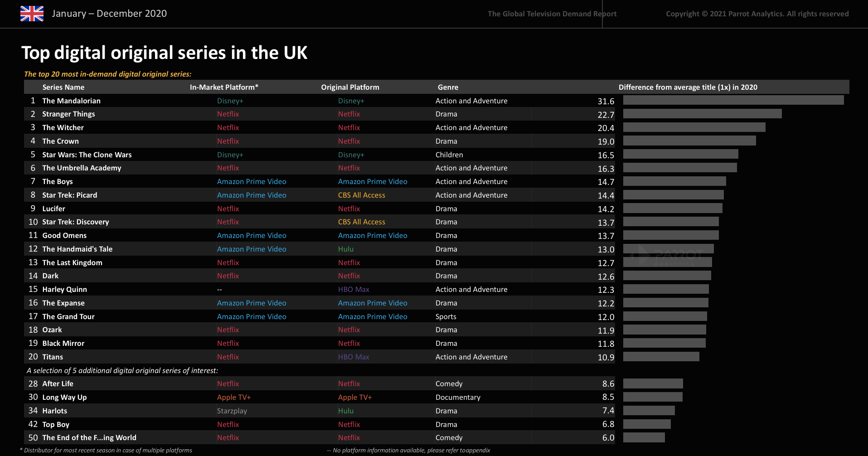This screenshot has height=456, width=868.
Task: Click the 'In-Market Platform*' column header
Action: (x=224, y=87)
